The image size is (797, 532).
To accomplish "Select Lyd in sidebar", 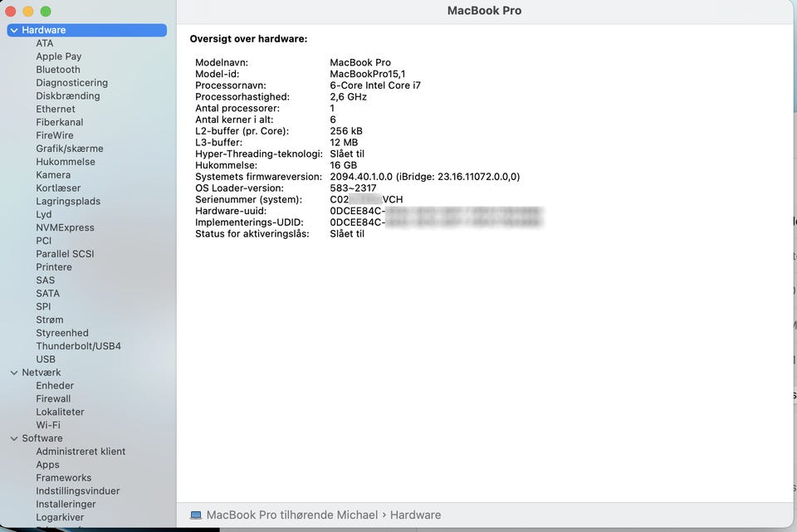I will pos(44,215).
